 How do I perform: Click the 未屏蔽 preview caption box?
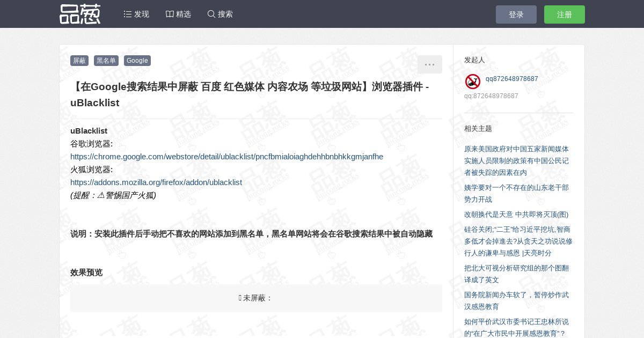tap(256, 298)
